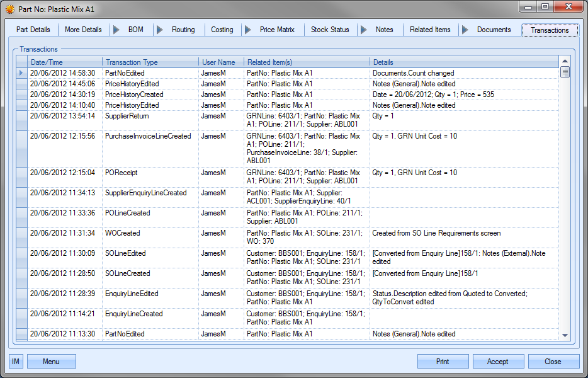Click the vertical scrollbar thumb in grid

pyautogui.click(x=565, y=72)
